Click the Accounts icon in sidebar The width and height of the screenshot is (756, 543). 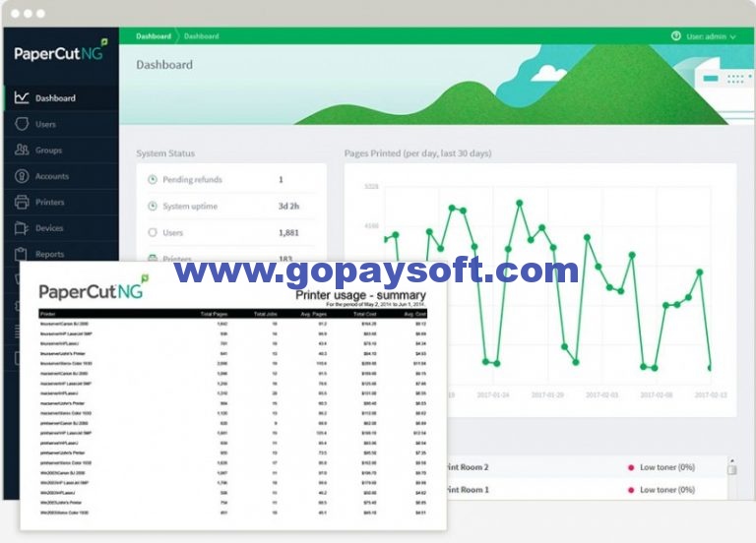pos(22,176)
